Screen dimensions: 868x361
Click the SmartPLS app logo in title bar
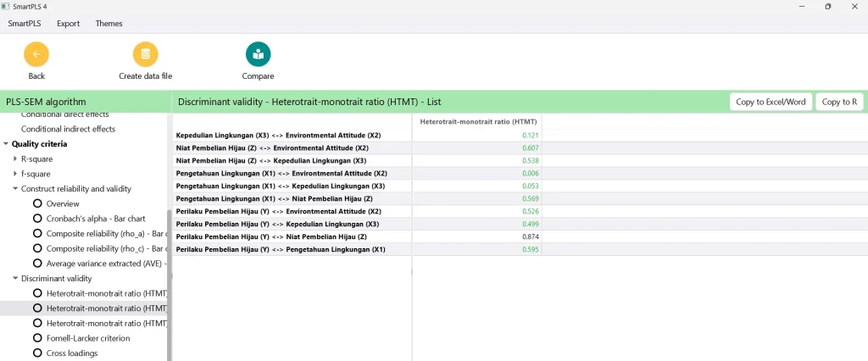click(6, 6)
